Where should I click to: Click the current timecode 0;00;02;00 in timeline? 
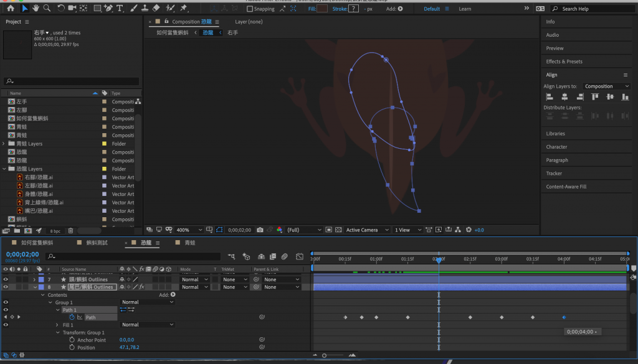coord(22,254)
